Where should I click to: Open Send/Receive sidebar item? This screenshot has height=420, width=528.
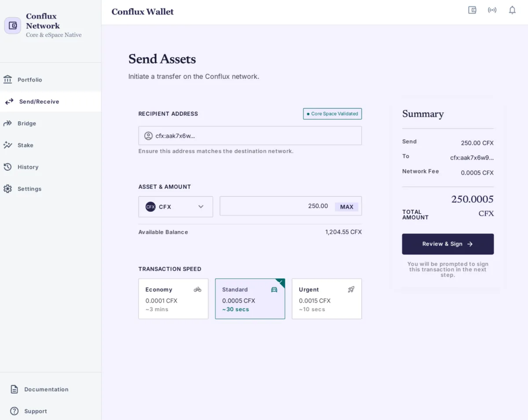click(x=51, y=102)
